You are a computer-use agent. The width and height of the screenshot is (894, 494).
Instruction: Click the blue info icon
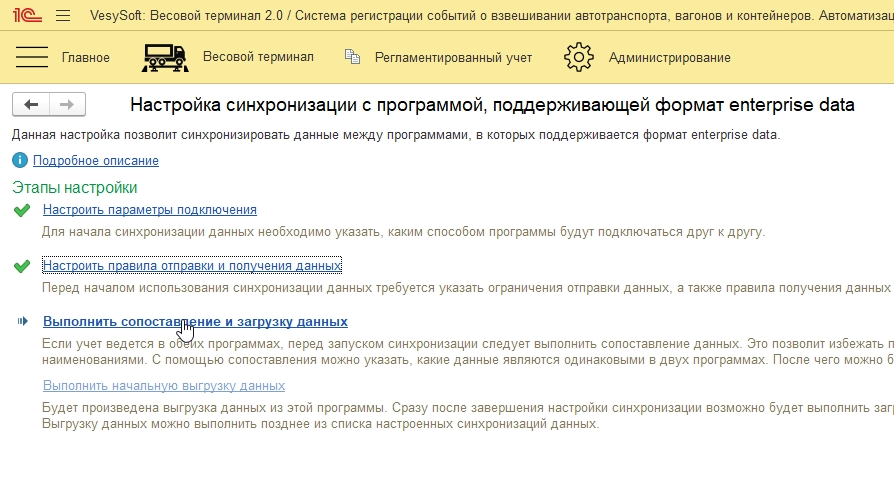[20, 160]
